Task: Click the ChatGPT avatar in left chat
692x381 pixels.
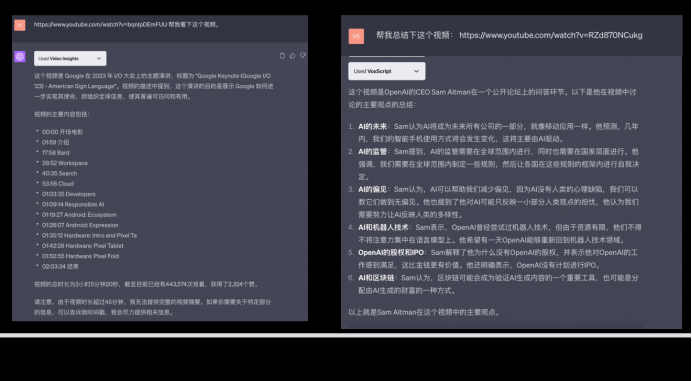Action: tap(20, 57)
